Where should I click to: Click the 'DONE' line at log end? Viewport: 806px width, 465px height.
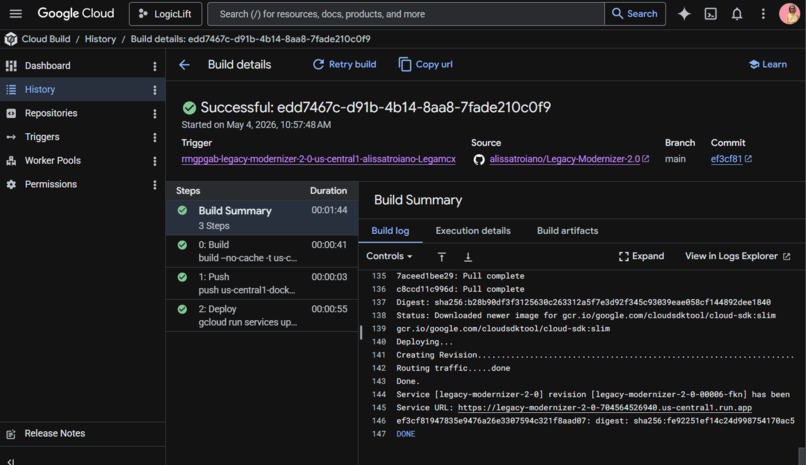(406, 434)
